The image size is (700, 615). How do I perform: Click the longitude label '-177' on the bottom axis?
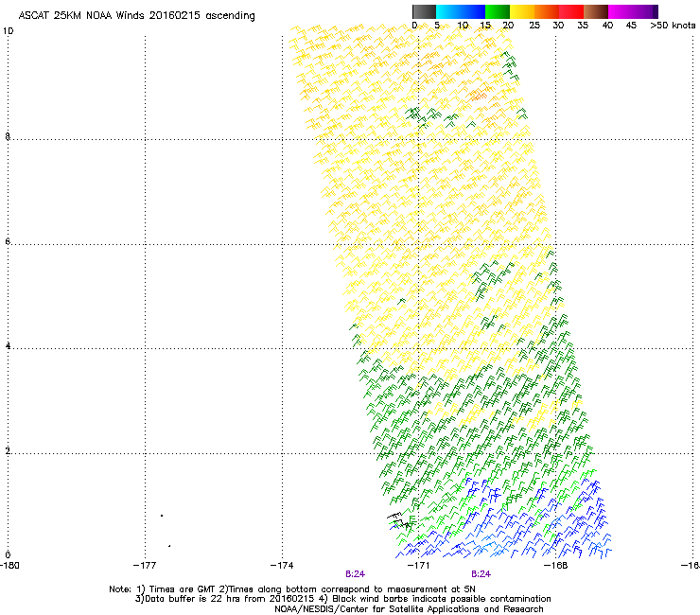pos(145,566)
